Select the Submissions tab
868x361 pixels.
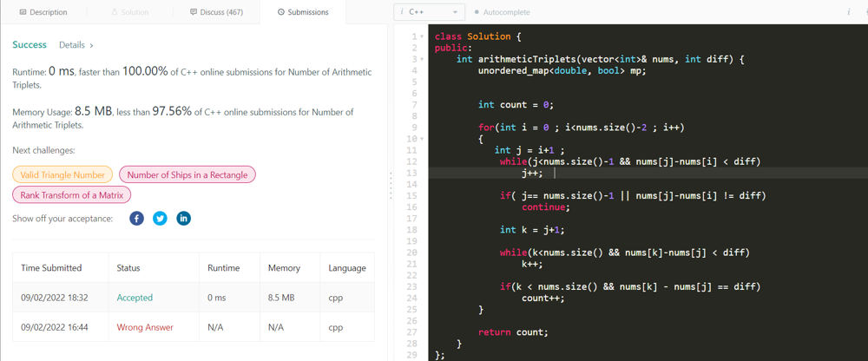coord(303,12)
